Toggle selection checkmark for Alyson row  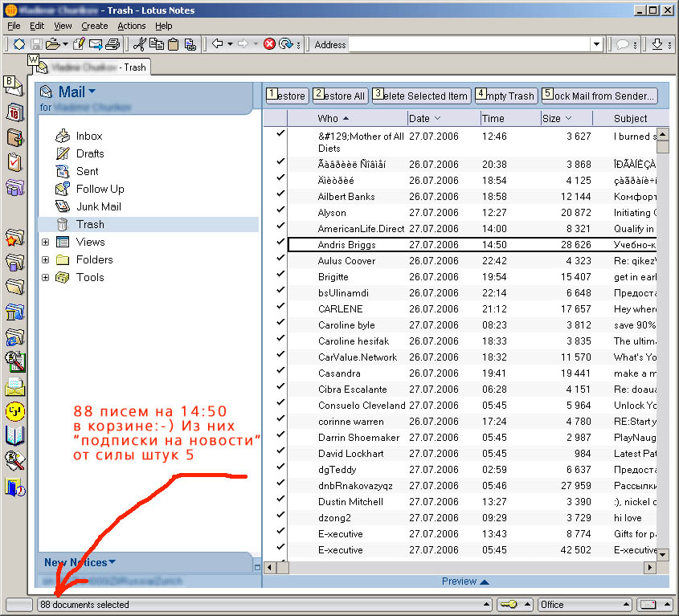280,210
